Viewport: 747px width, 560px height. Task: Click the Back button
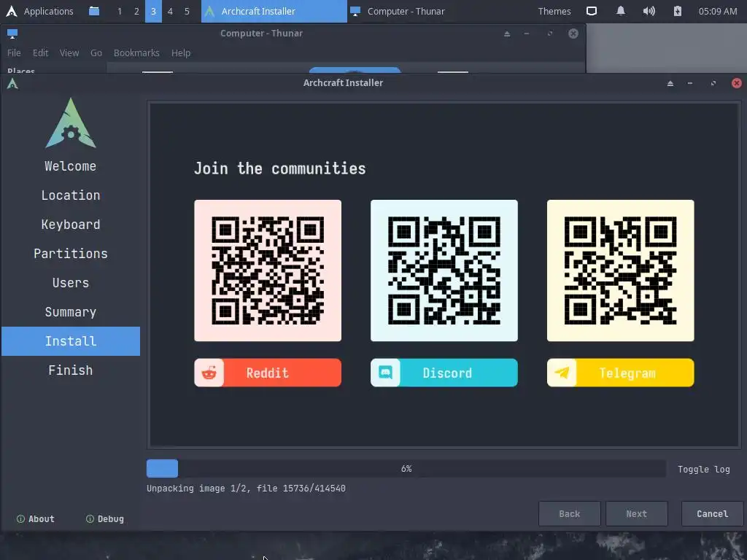click(x=569, y=514)
